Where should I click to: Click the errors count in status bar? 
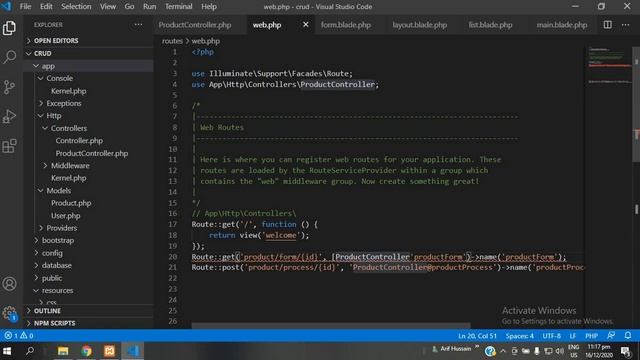click(x=11, y=336)
